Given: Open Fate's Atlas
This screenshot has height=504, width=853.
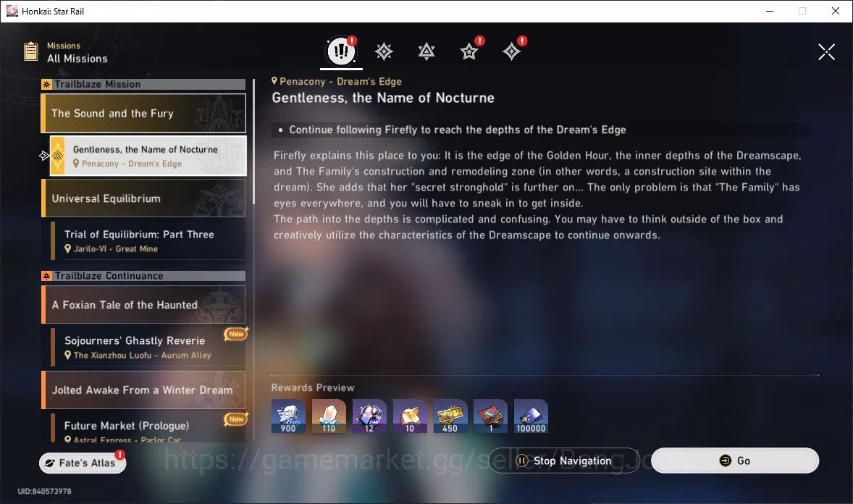Looking at the screenshot, I should pyautogui.click(x=83, y=463).
